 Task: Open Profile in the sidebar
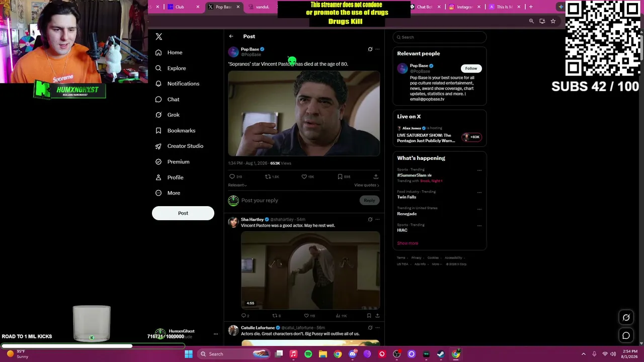(170, 177)
